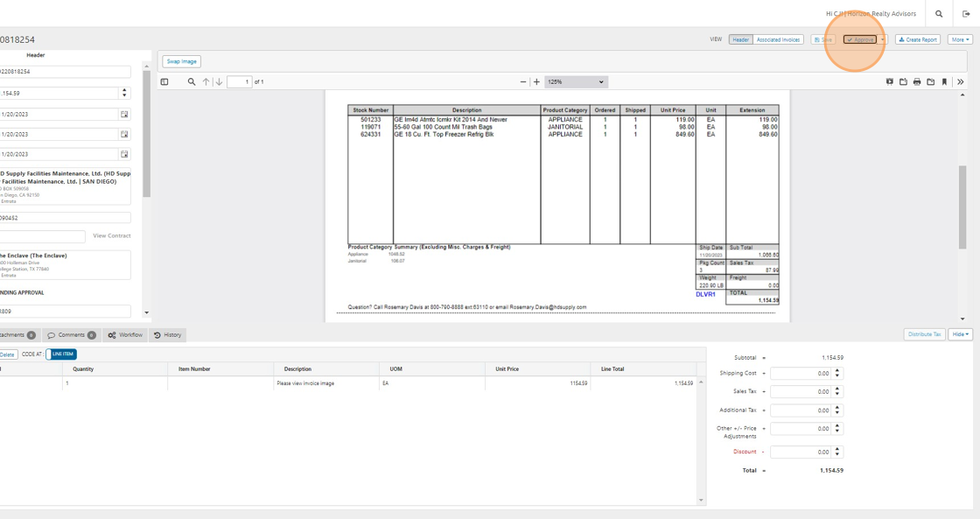Click the HD Supply Facilities Maintenance vendor box
This screenshot has height=519, width=980.
(x=65, y=187)
